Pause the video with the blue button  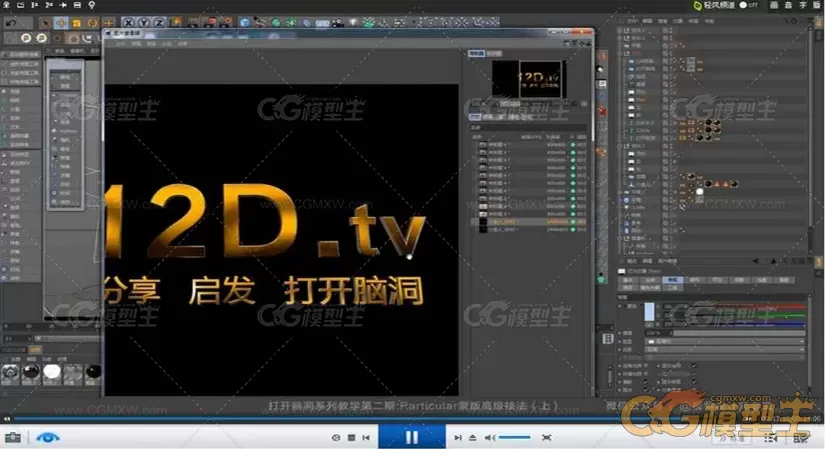pyautogui.click(x=412, y=437)
